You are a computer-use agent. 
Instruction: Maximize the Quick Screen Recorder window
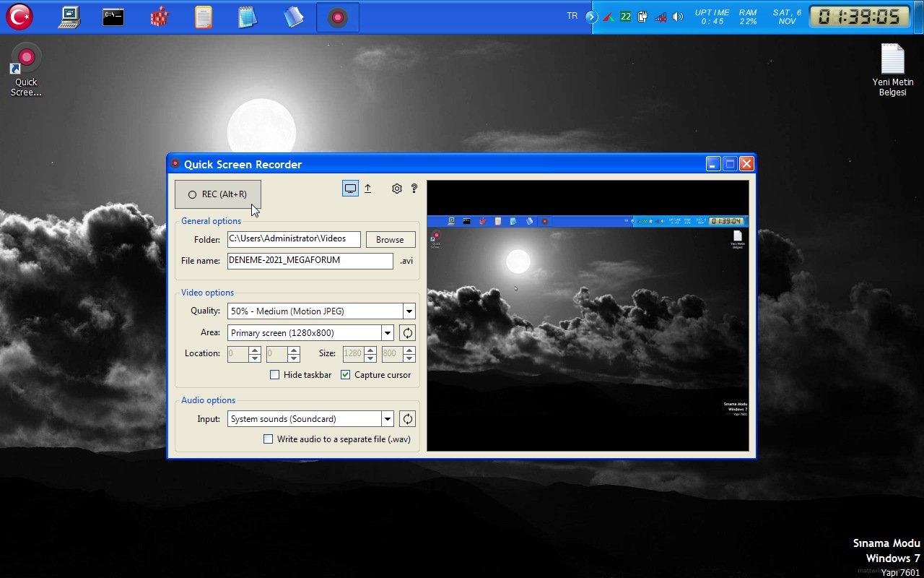(730, 164)
